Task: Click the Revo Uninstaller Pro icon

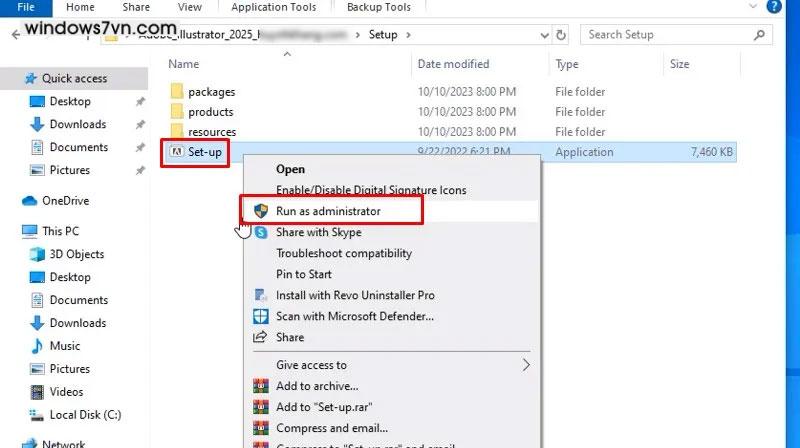Action: coord(260,295)
